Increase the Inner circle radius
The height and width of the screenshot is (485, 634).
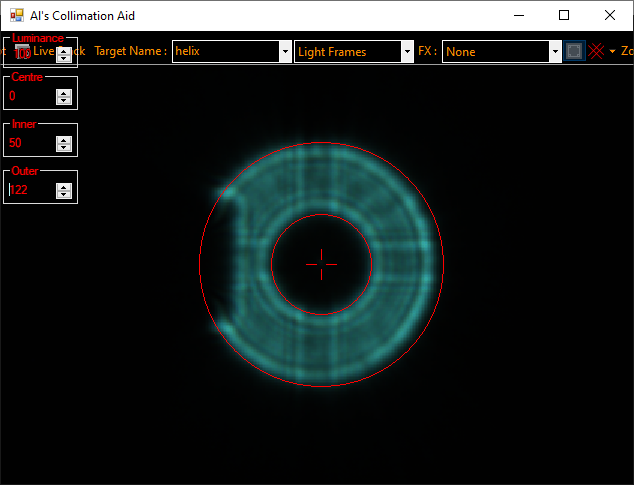point(64,139)
